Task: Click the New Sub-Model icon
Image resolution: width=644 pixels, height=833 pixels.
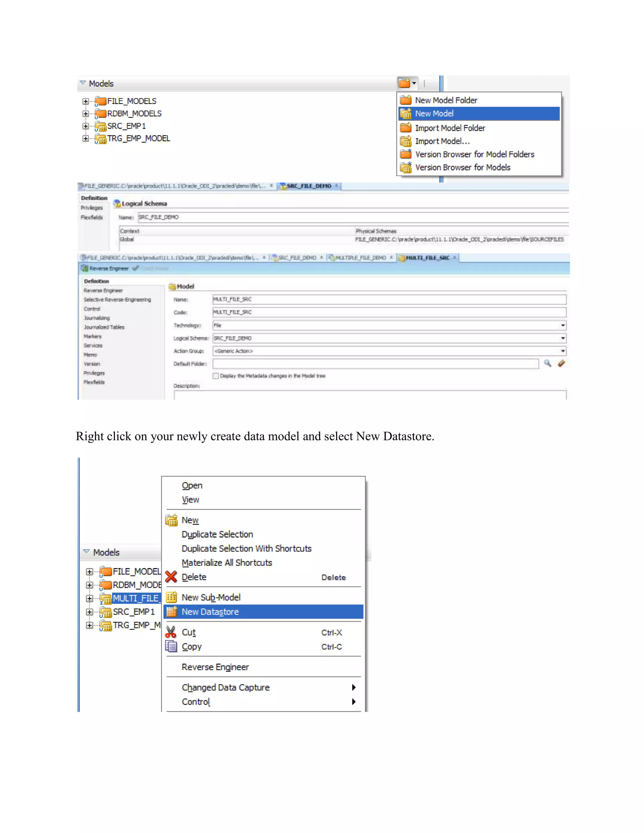Action: point(171,597)
